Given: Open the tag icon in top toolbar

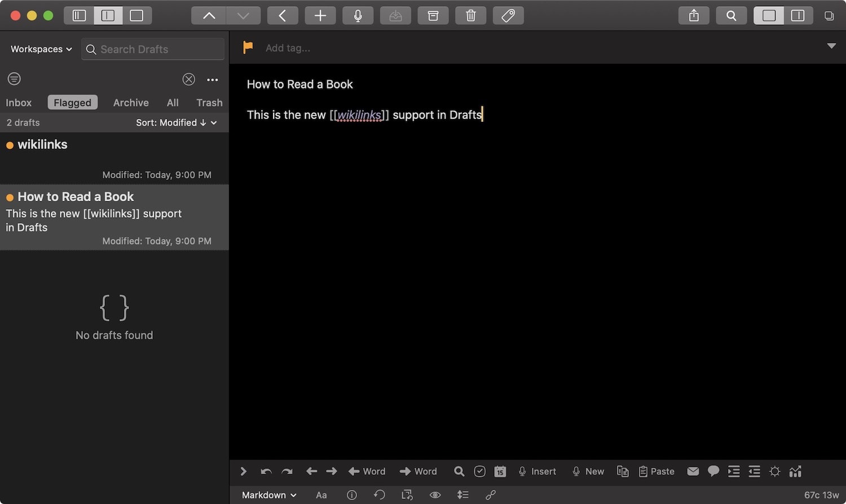Looking at the screenshot, I should pos(508,16).
